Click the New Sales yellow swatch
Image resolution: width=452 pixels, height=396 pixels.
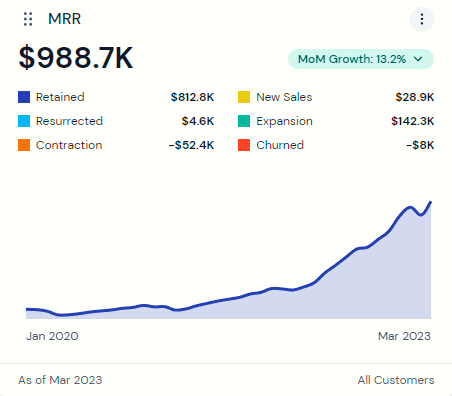tap(244, 97)
